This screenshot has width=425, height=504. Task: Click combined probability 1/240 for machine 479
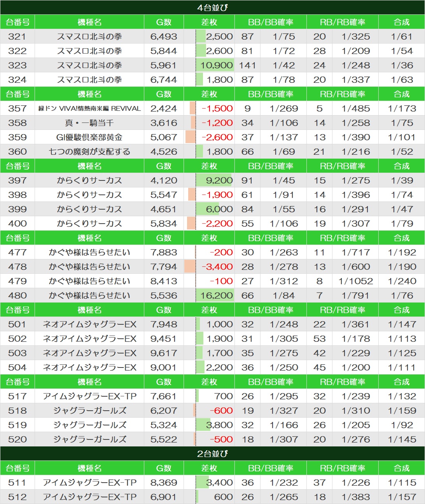coord(402,281)
